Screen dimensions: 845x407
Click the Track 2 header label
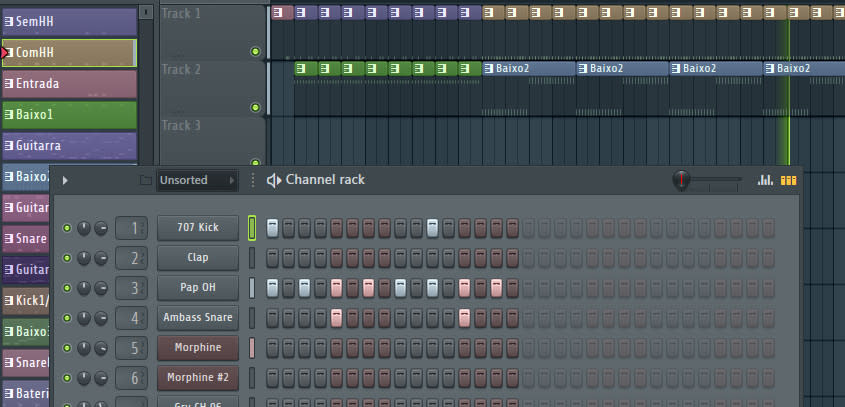click(181, 70)
